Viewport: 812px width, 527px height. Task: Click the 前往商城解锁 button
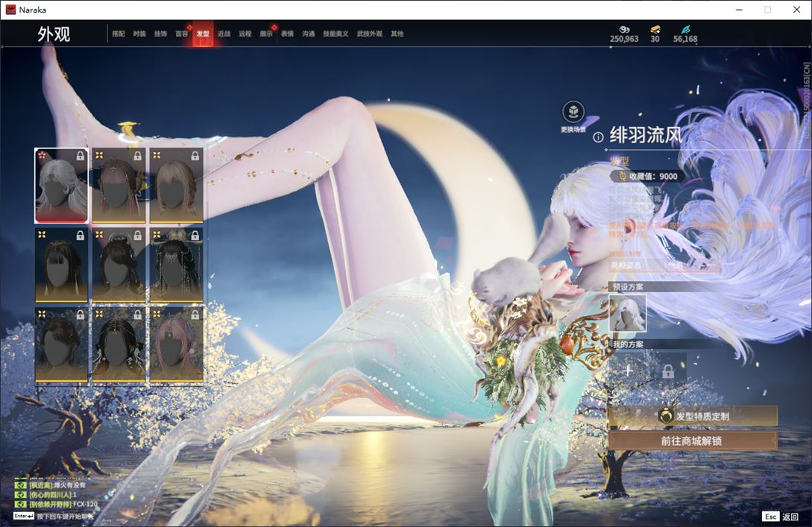[x=693, y=441]
